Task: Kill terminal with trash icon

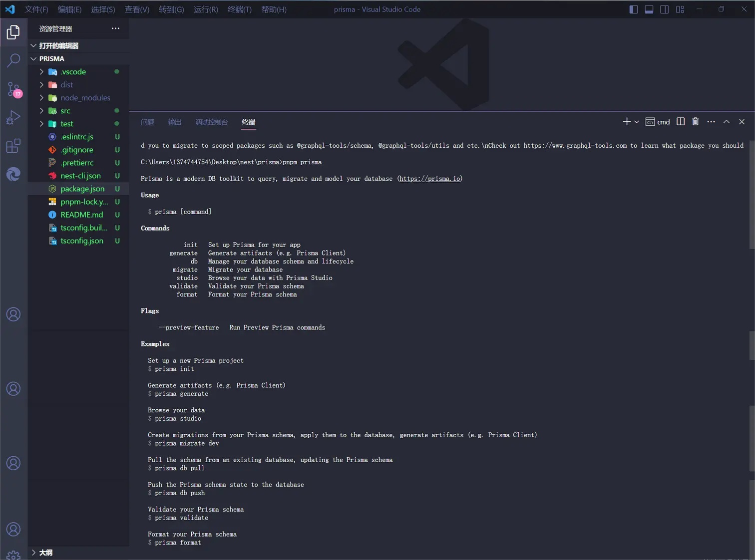Action: (x=695, y=122)
